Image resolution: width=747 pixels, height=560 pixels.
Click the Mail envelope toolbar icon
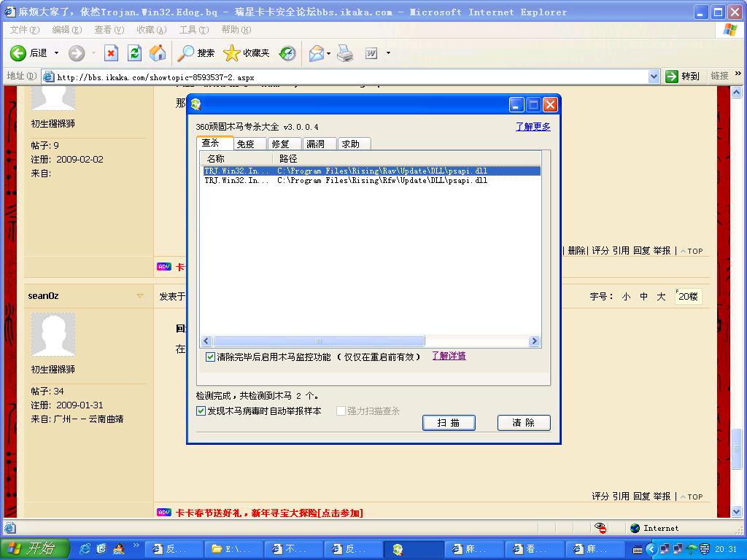[317, 53]
